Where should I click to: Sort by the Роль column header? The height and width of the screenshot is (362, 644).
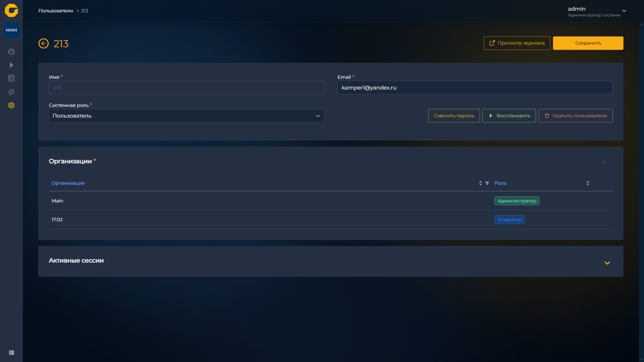tap(500, 183)
